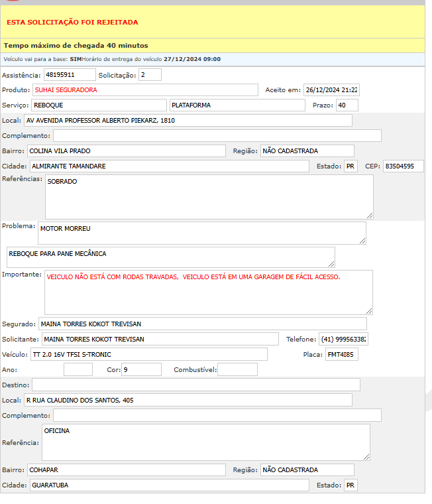The height and width of the screenshot is (504, 432).
Task: Click the Serviço field with REBOQUE
Action: [98, 105]
